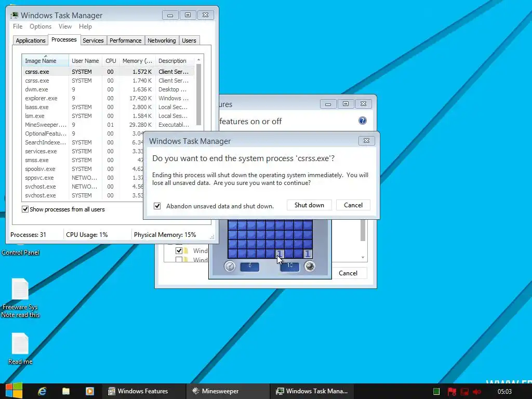Click Cancel in Windows Features window

348,273
